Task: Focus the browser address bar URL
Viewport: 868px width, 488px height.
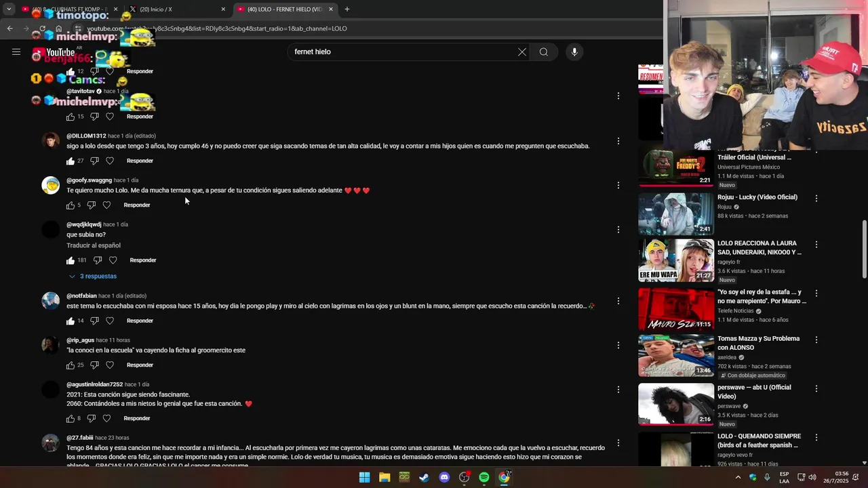Action: click(x=217, y=28)
